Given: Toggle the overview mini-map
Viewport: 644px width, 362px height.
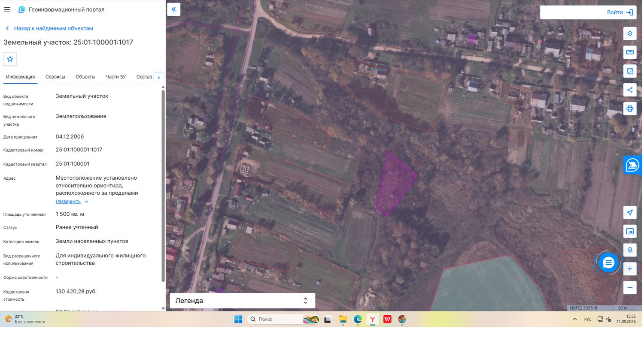Looking at the screenshot, I should tap(630, 231).
